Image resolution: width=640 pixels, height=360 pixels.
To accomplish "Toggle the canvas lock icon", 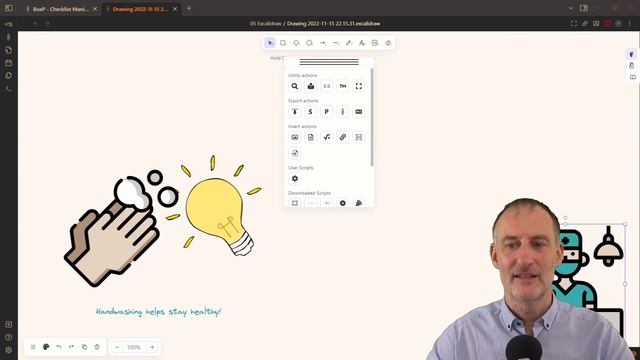I will (631, 65).
